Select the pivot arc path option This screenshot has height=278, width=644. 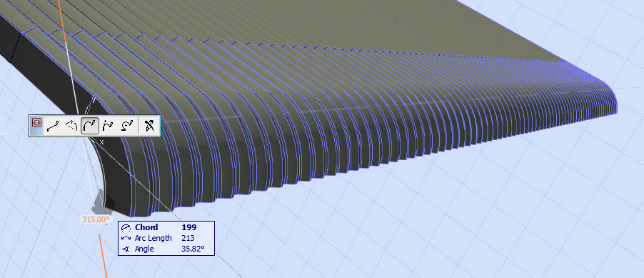(127, 126)
